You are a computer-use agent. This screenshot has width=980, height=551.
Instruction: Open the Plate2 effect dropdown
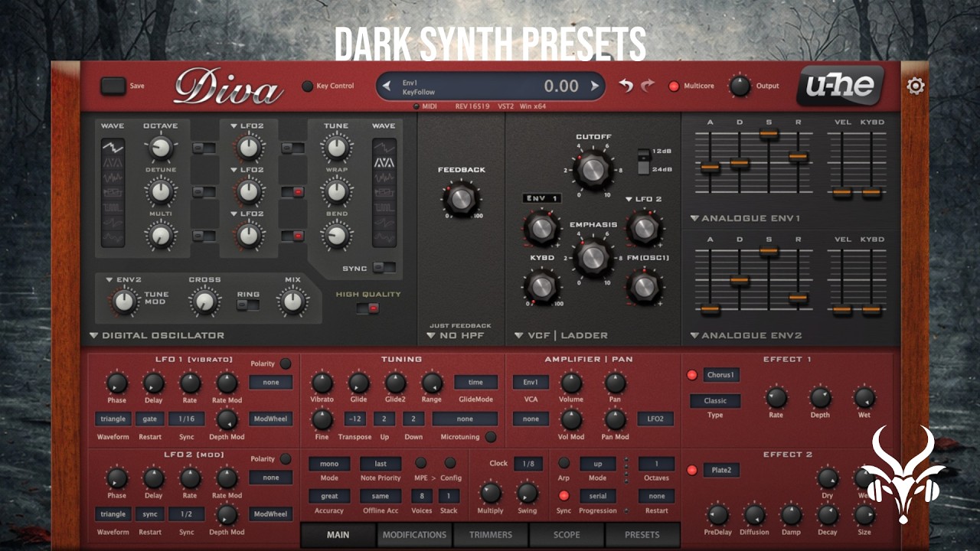point(721,470)
